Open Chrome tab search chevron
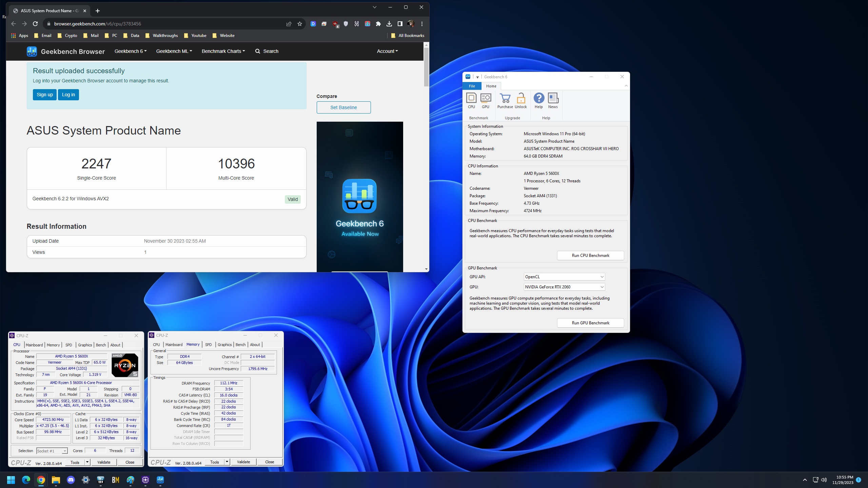The width and height of the screenshot is (868, 488). pos(375,7)
